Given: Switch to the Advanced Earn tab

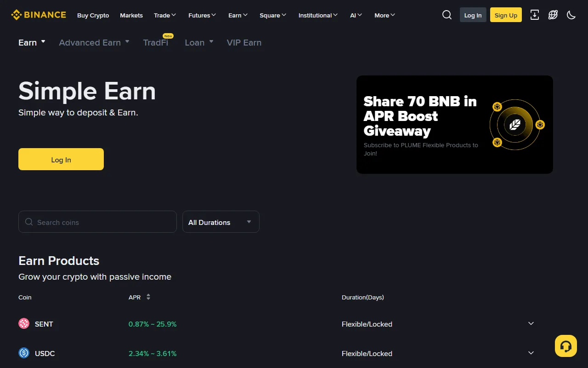Looking at the screenshot, I should coord(94,42).
